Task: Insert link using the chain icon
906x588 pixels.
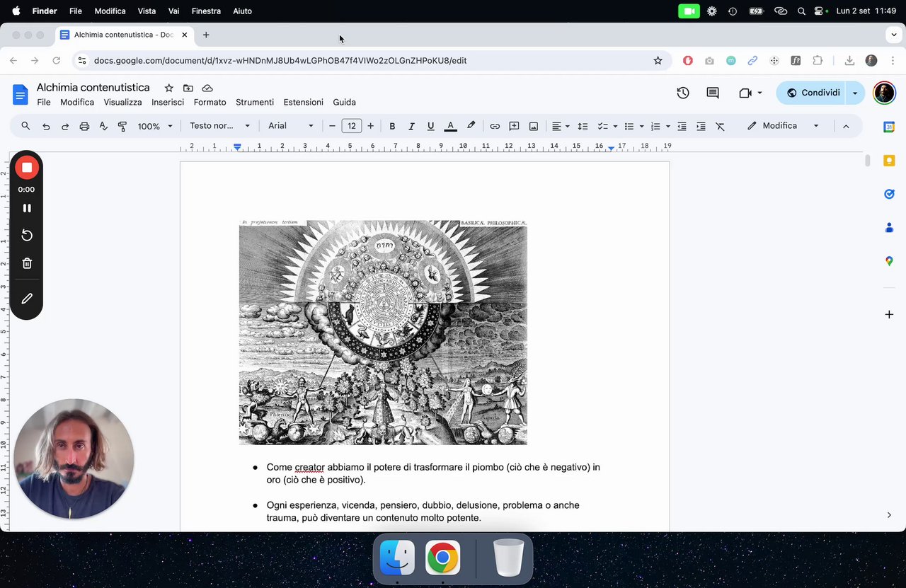Action: click(495, 126)
